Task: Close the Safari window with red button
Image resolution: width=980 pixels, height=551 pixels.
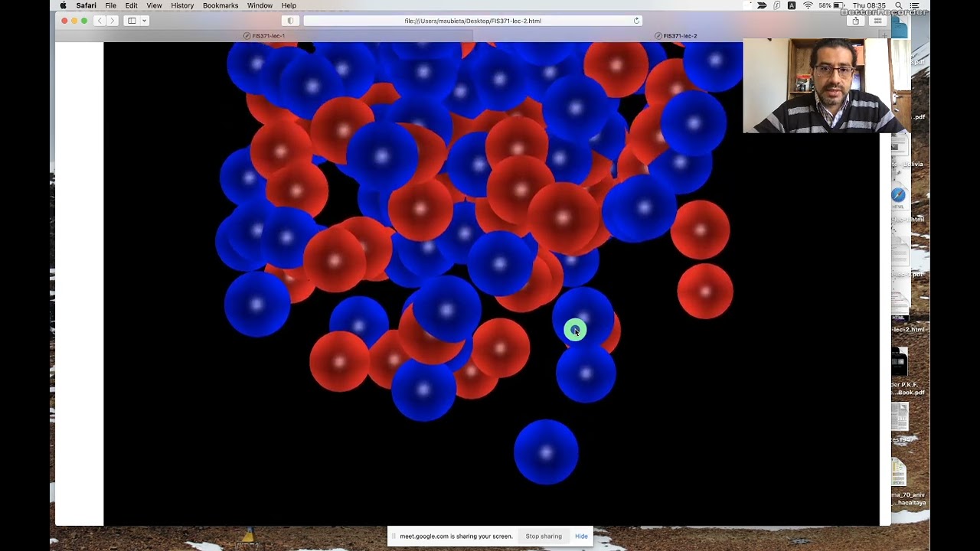Action: coord(64,21)
